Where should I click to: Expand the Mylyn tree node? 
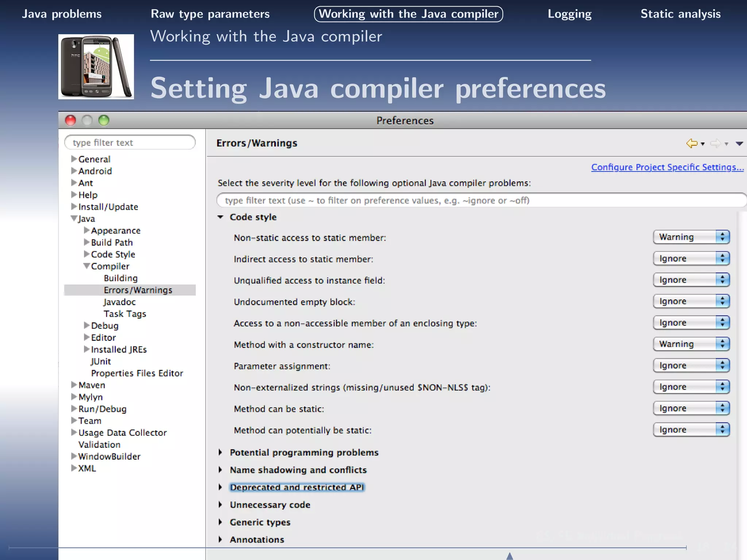[74, 397]
